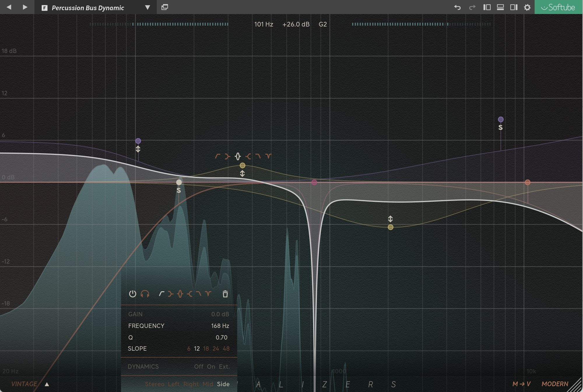583x392 pixels.
Task: Solo band with headphones icon
Action: [x=145, y=294]
